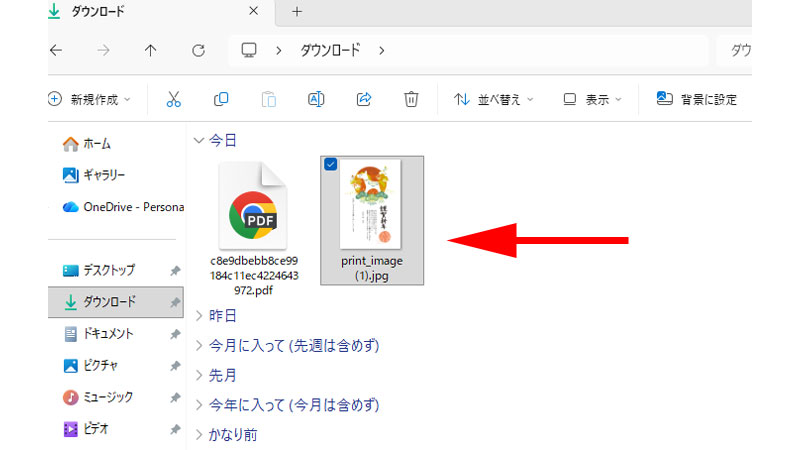The image size is (800, 450).
Task: Open ピクチャ in the sidebar
Action: (x=90, y=365)
